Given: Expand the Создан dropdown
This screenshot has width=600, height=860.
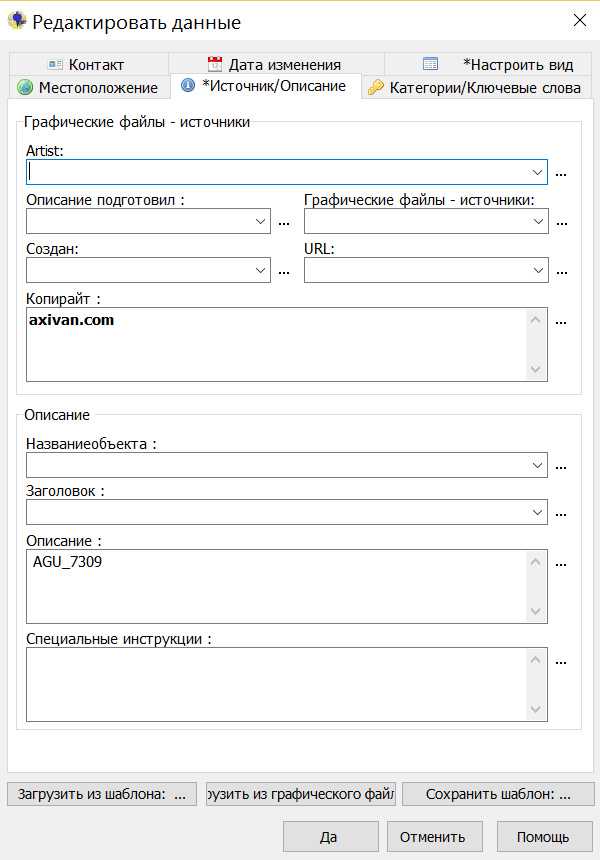Looking at the screenshot, I should tap(261, 270).
